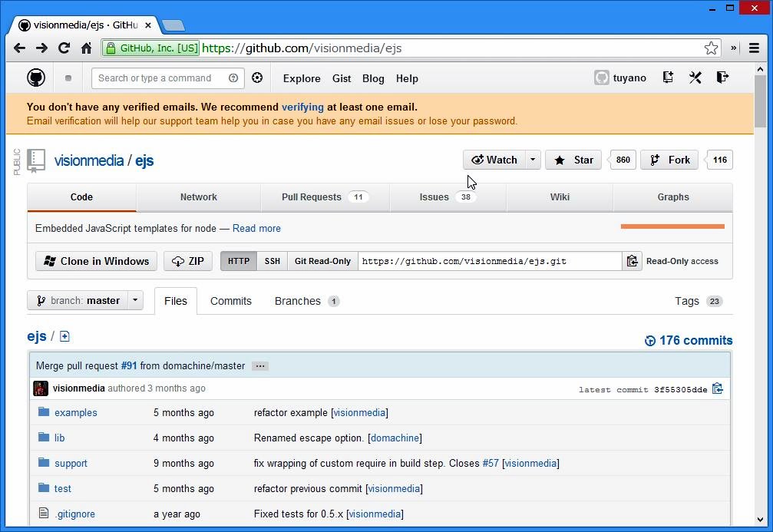This screenshot has width=773, height=532.
Task: Copy latest commit SHA clipboard icon
Action: [718, 389]
